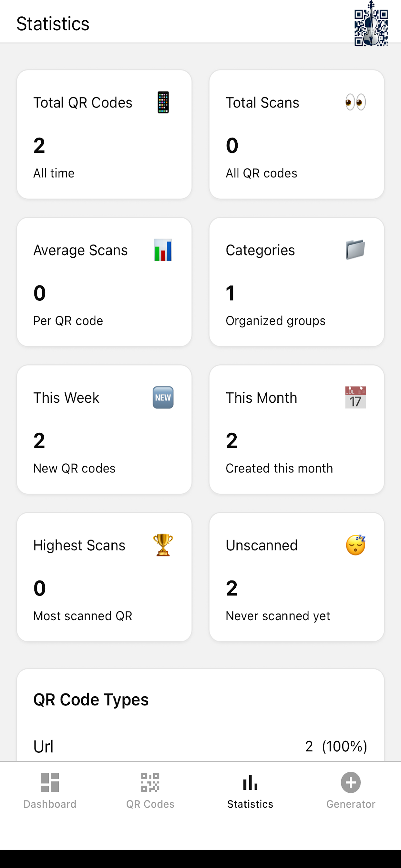Open the QR Codes grid icon
This screenshot has width=401, height=868.
click(150, 783)
